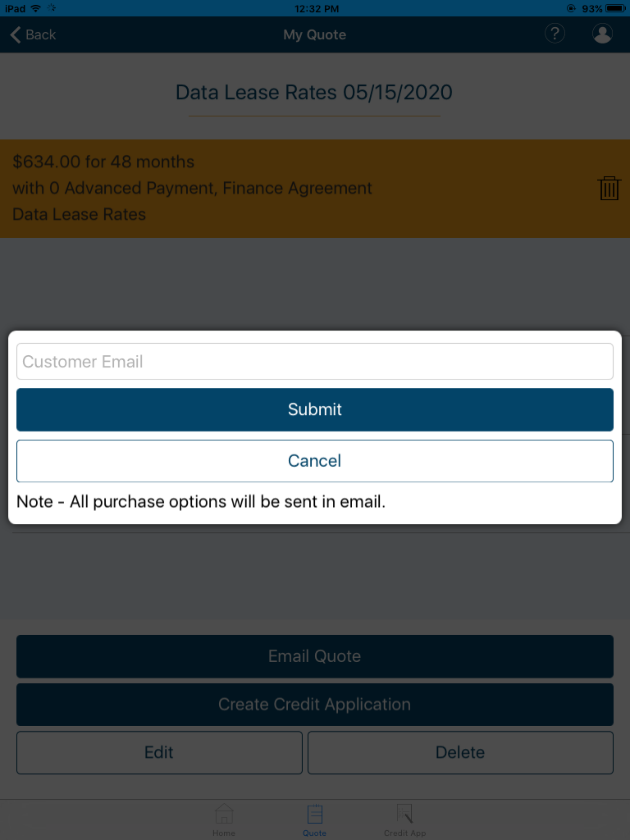630x840 pixels.
Task: Delete the quote using trash can icon
Action: [x=608, y=189]
